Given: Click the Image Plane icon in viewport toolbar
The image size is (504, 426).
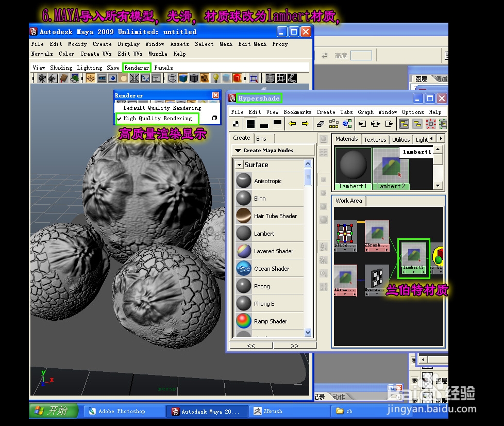Looking at the screenshot, I should pyautogui.click(x=75, y=78).
